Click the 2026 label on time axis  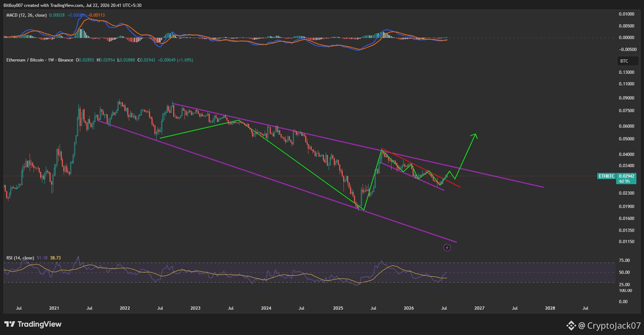tap(409, 308)
